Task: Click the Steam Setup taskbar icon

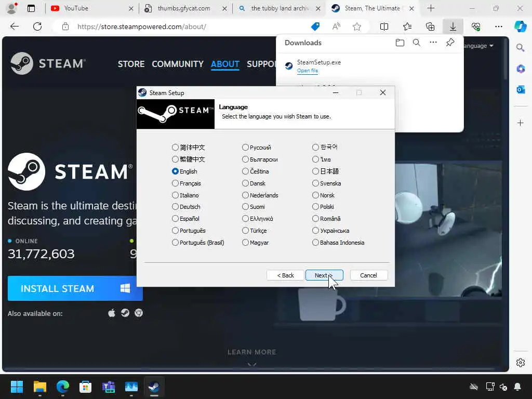Action: 154,387
